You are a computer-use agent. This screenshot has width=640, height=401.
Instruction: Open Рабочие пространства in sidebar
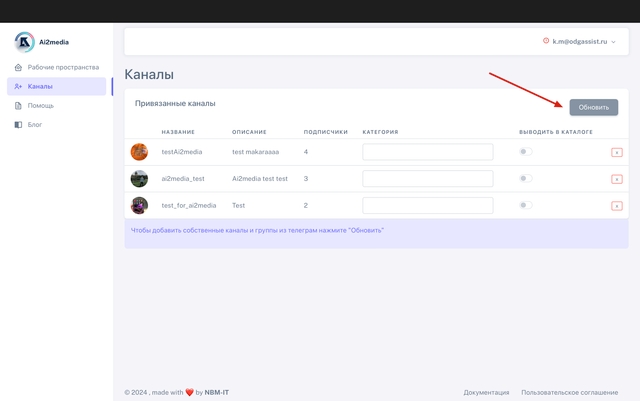tap(62, 67)
